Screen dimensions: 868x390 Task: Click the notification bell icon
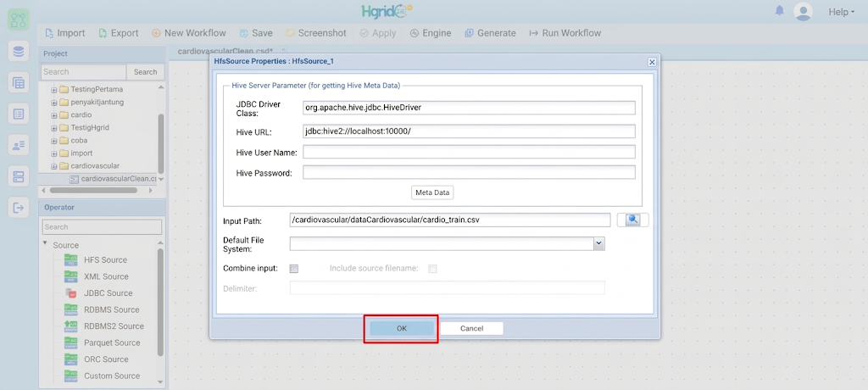click(780, 11)
